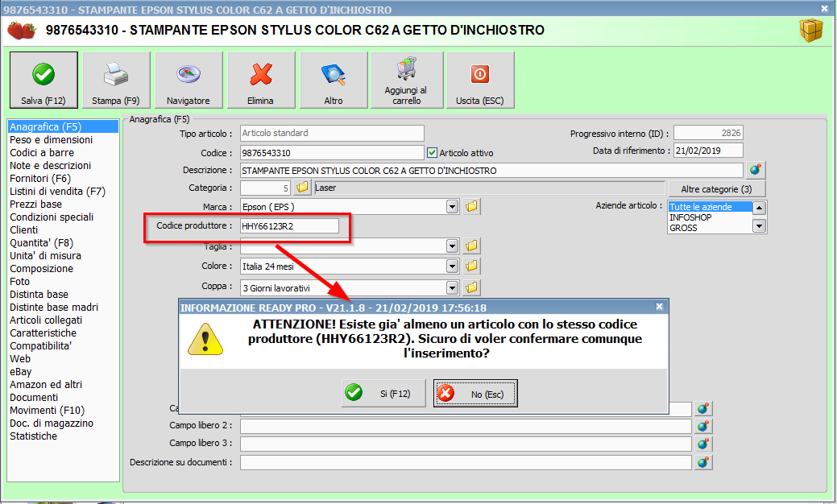Delete the article with Elimina
837x504 pixels.
click(x=261, y=80)
